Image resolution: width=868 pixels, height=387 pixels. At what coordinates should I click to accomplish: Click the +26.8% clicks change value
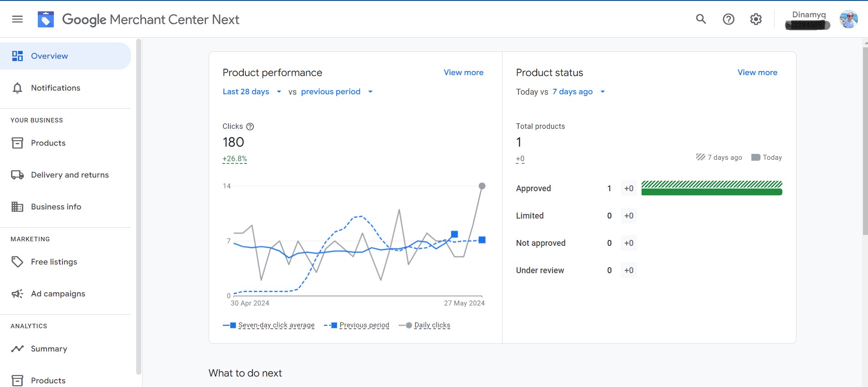tap(235, 159)
